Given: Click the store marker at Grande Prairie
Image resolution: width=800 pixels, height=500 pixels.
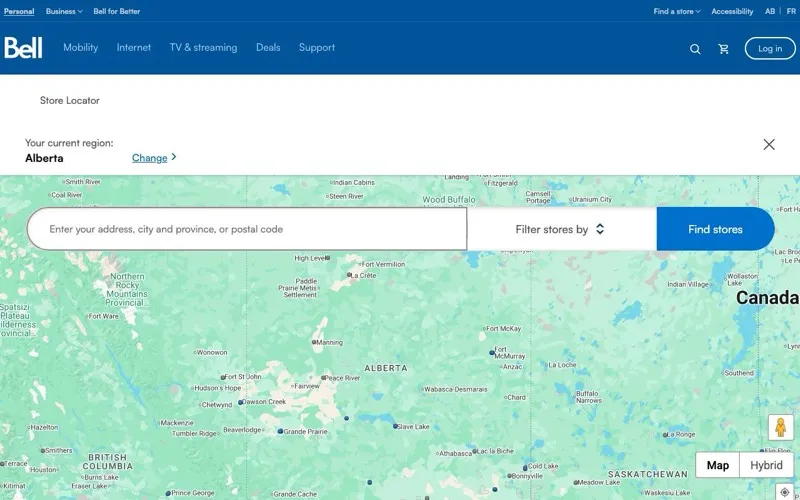Looking at the screenshot, I should click(x=280, y=431).
